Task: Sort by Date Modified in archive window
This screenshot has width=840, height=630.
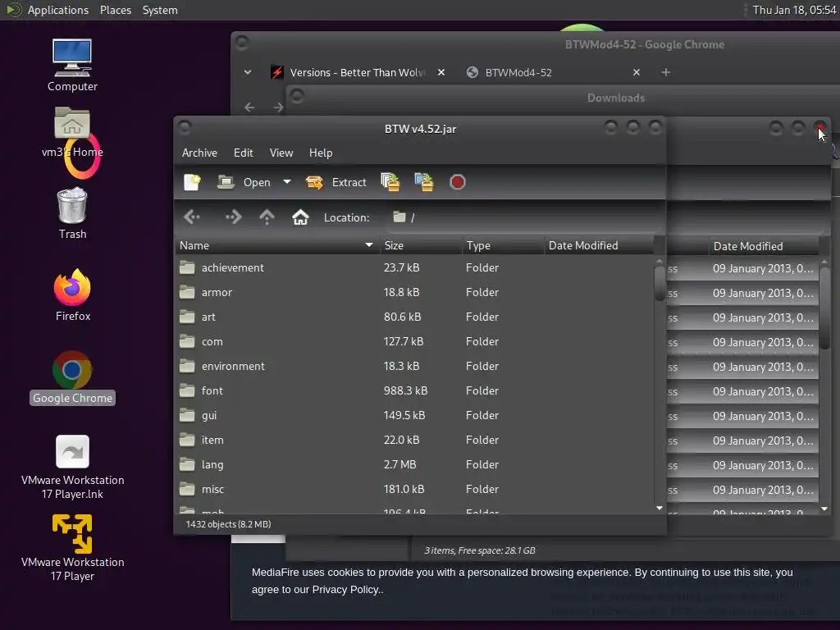Action: tap(599, 245)
